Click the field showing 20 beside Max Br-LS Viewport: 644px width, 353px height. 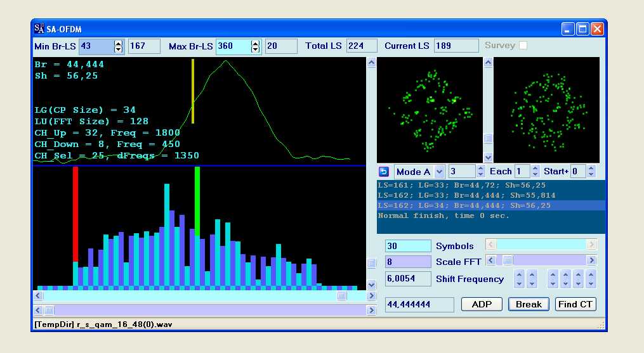point(281,46)
